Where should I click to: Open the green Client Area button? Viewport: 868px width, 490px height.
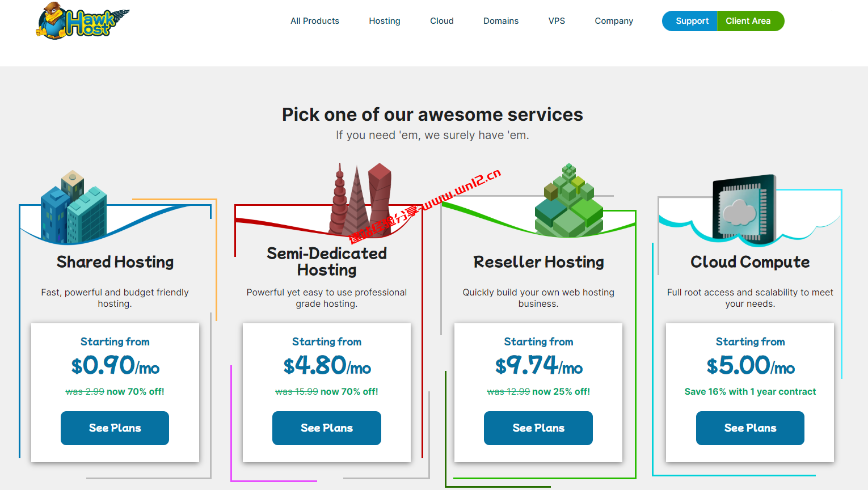[x=749, y=21]
